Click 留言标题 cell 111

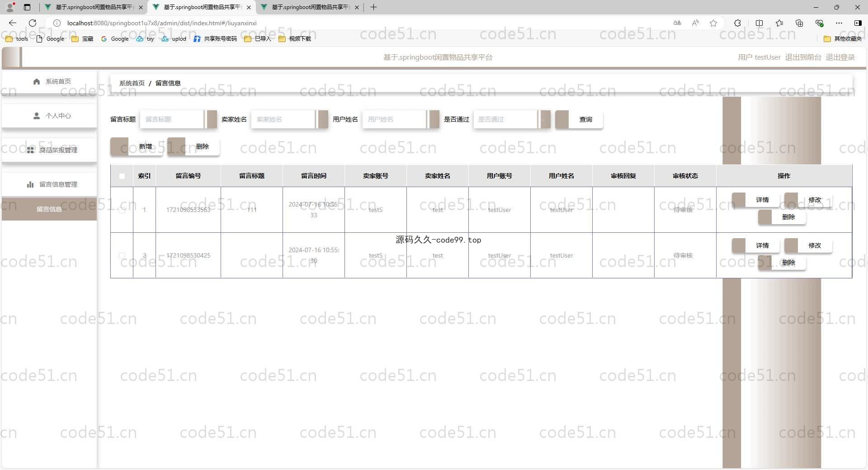click(x=252, y=210)
